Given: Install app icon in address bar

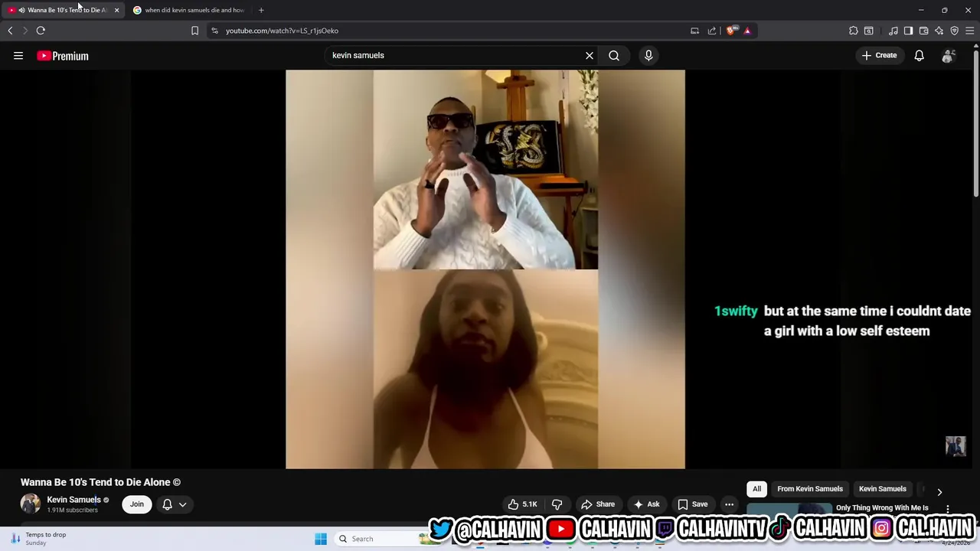Looking at the screenshot, I should [x=694, y=31].
